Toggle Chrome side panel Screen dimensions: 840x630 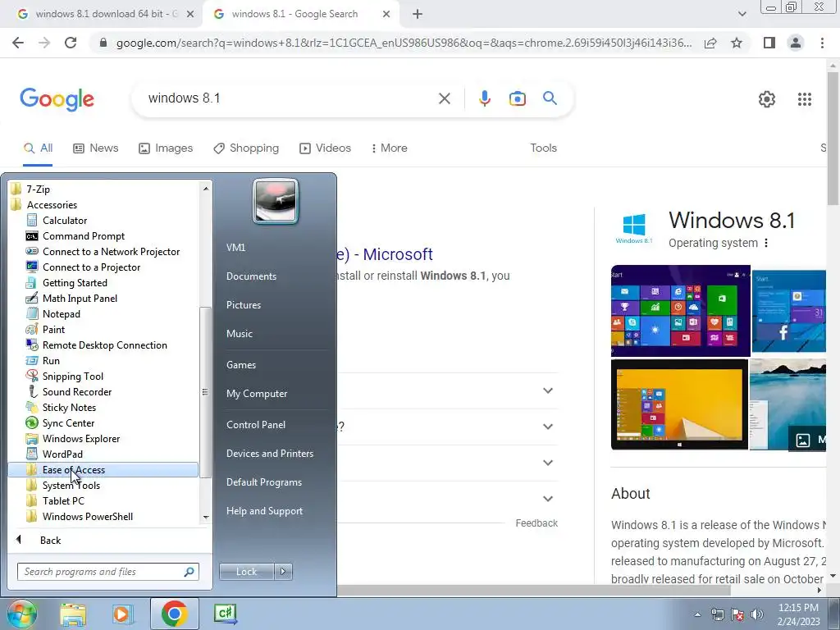[x=769, y=43]
